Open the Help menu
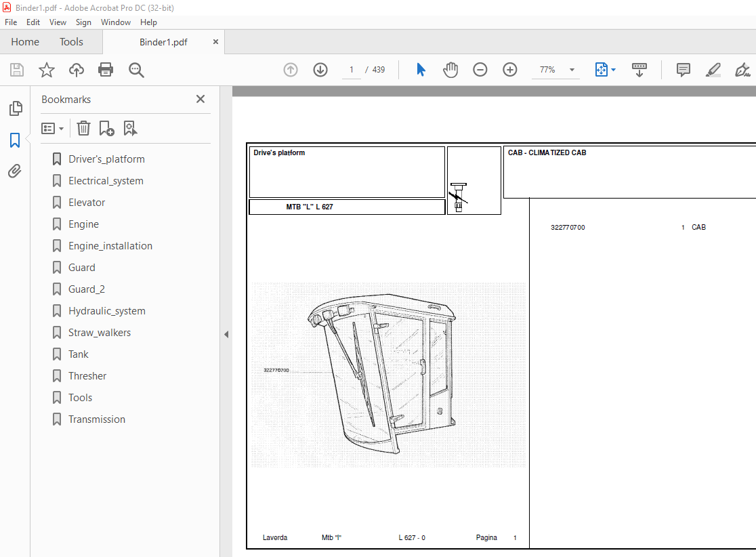 [x=148, y=22]
